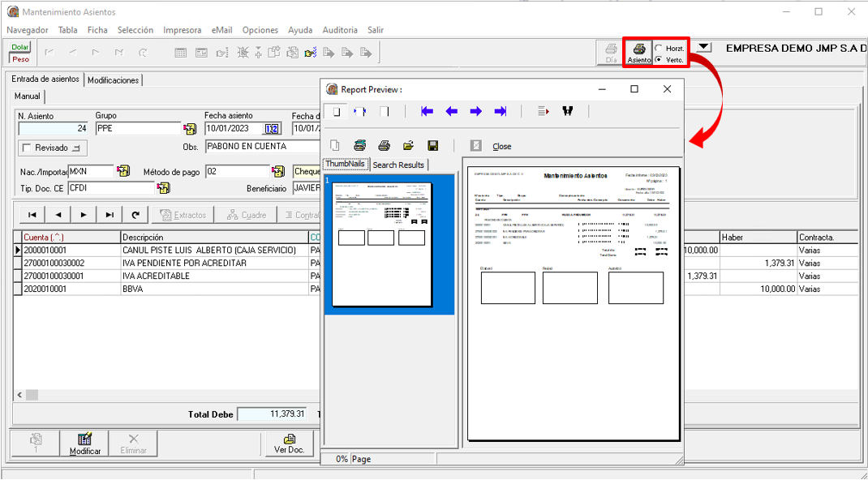This screenshot has height=480, width=868.
Task: Click the Asiento print button
Action: pyautogui.click(x=638, y=53)
